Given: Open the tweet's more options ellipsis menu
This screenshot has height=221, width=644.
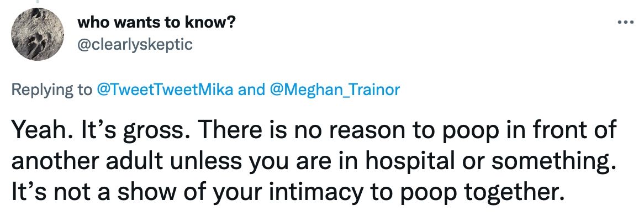Looking at the screenshot, I should (626, 22).
